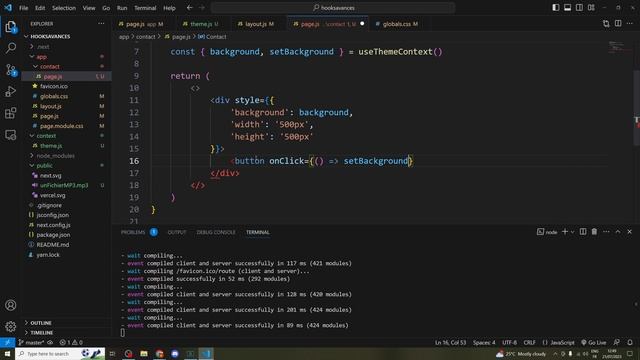Open the Windows Start menu
The image size is (640, 360).
click(x=7, y=353)
